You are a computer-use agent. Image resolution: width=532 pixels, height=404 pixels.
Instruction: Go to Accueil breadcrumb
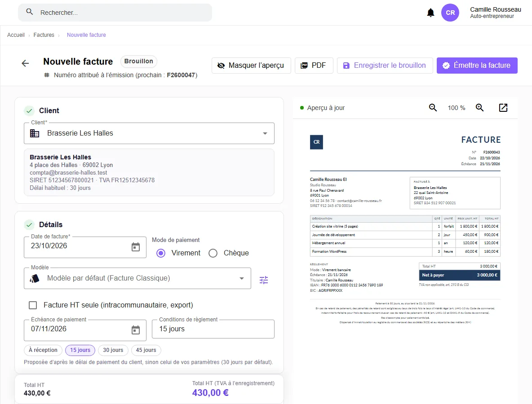[16, 35]
